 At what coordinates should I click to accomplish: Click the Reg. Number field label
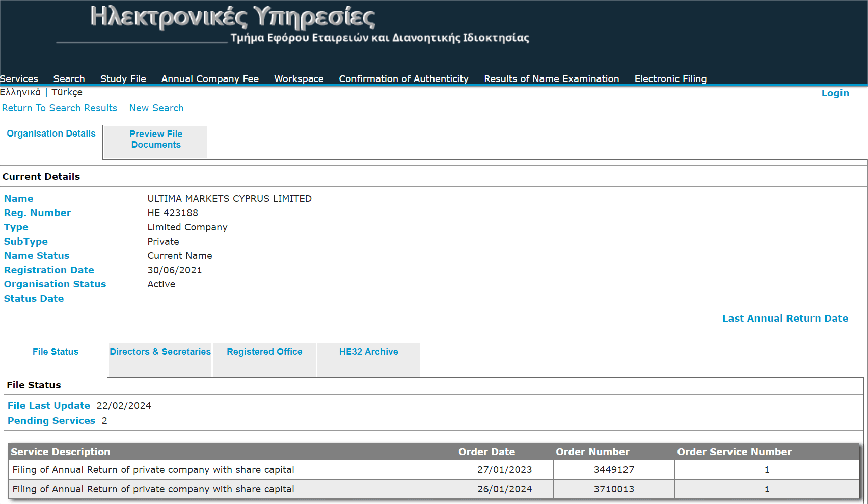tap(38, 213)
